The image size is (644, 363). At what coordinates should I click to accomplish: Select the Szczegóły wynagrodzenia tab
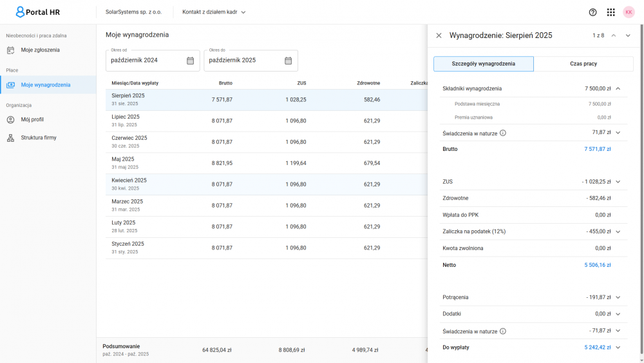[483, 64]
